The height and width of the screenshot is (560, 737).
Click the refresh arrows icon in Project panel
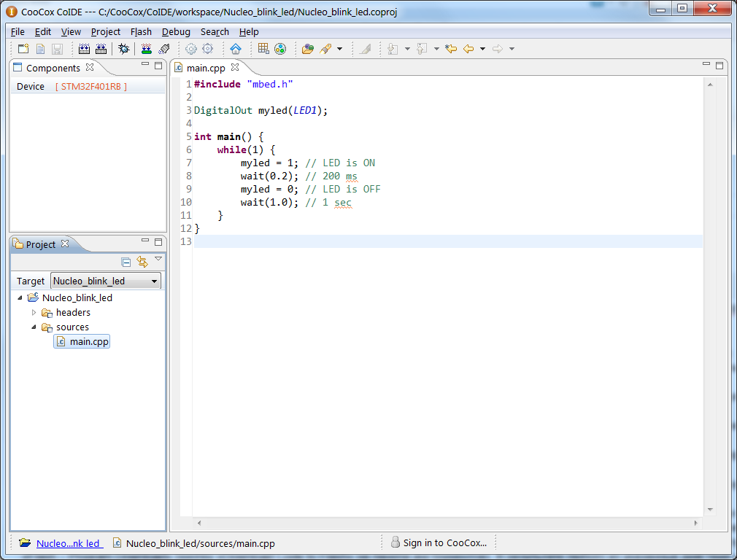pyautogui.click(x=143, y=262)
